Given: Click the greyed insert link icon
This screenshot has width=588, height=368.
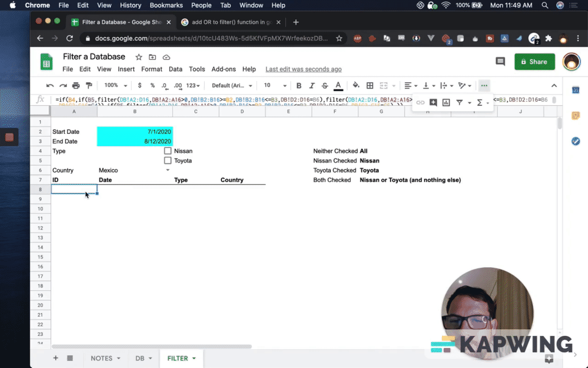Looking at the screenshot, I should (420, 103).
